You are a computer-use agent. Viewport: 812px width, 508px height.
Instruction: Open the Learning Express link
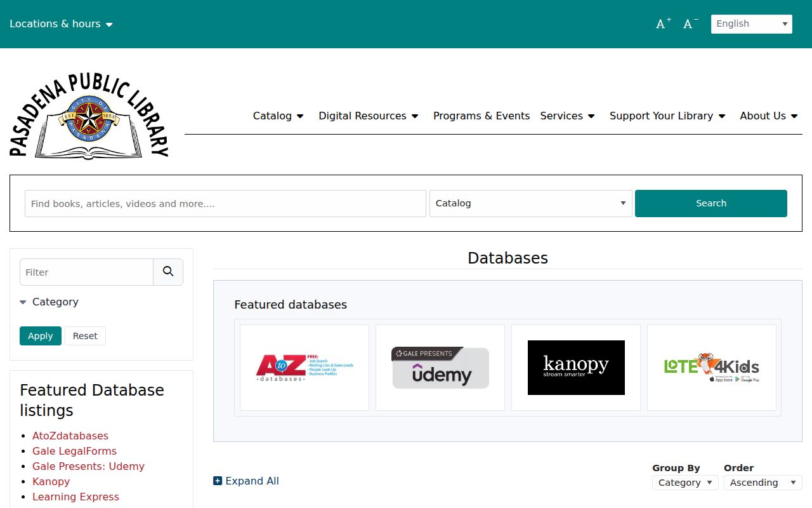[x=75, y=497]
